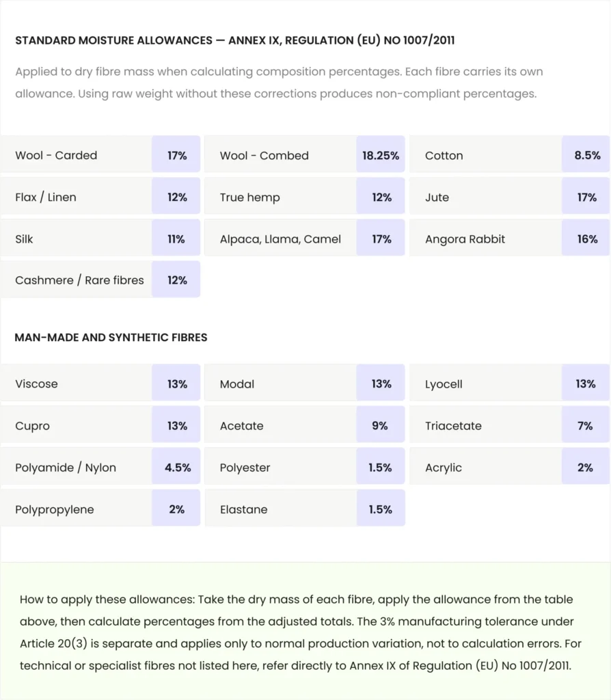Image resolution: width=611 pixels, height=700 pixels.
Task: Select the Alpaca, Llama, Camel entry
Action: coord(280,239)
